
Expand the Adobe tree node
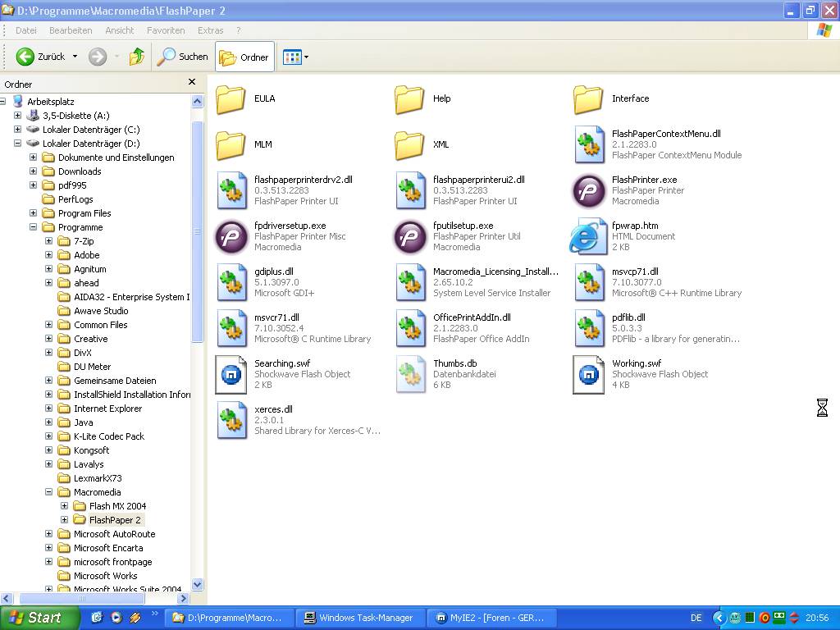click(48, 255)
